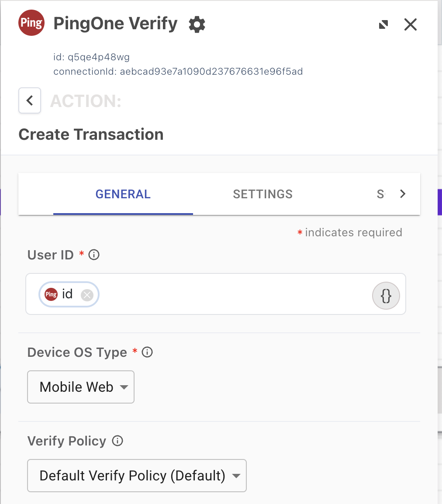442x504 pixels.
Task: Click the info icon beside Device OS Type
Action: pos(147,352)
